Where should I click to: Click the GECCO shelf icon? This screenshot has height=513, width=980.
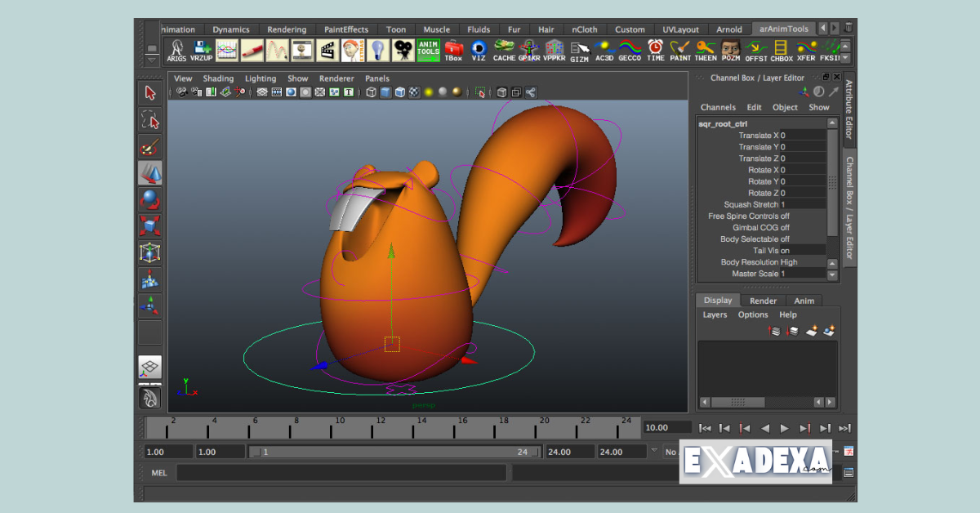tap(630, 47)
